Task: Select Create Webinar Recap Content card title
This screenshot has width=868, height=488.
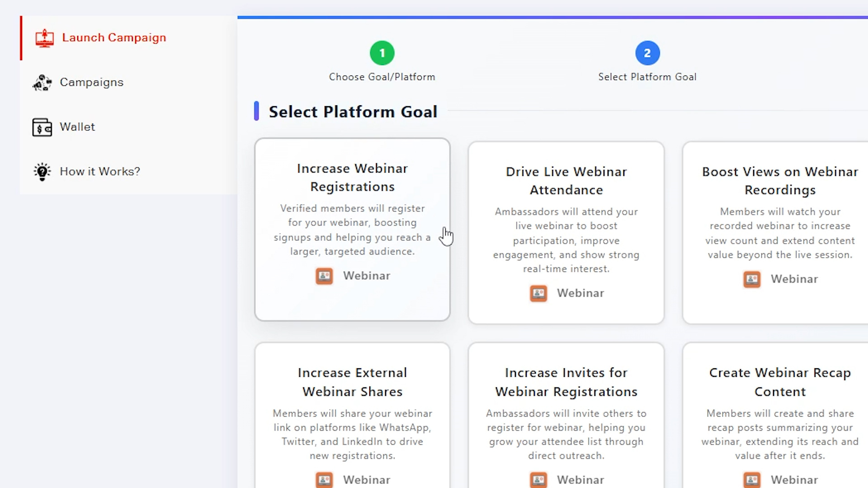Action: pos(780,382)
